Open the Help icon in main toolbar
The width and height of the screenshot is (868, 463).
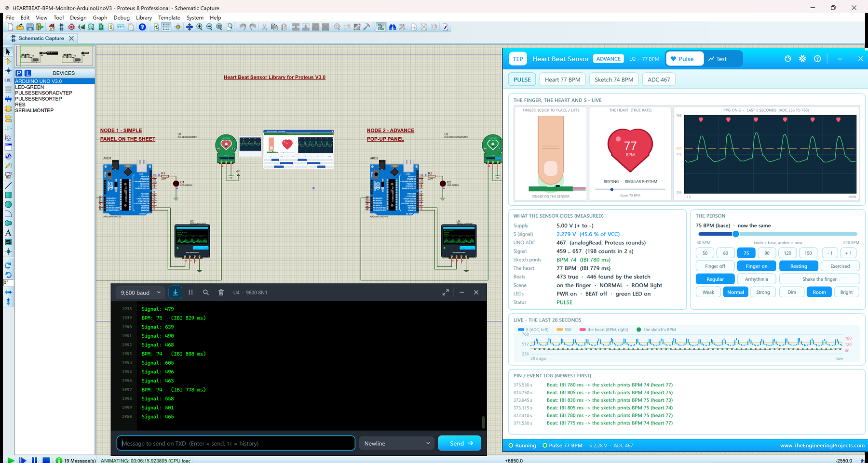pos(142,27)
